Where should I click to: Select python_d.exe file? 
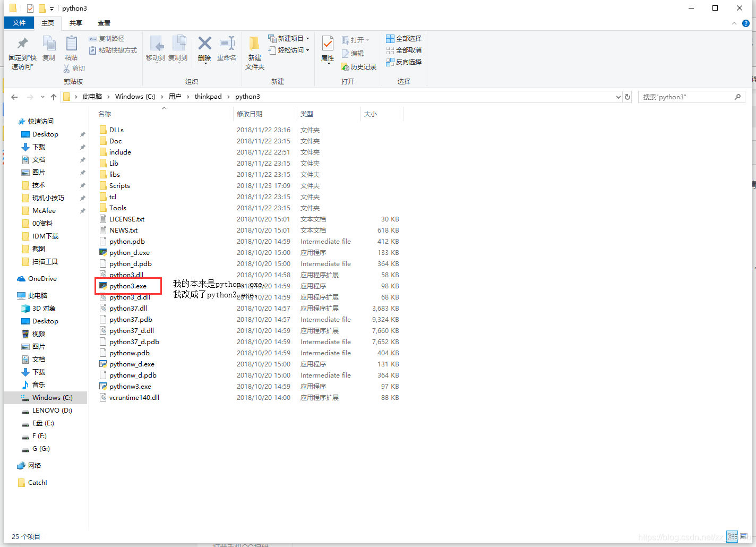(x=130, y=253)
